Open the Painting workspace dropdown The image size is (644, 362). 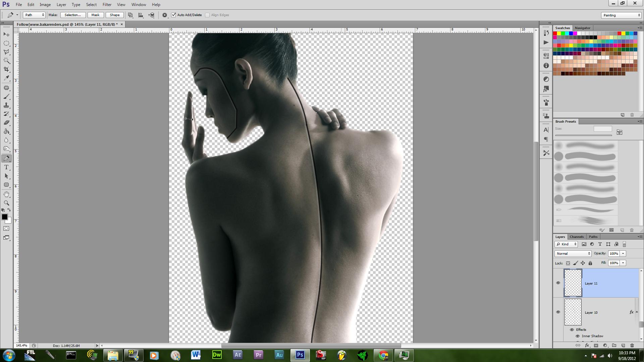click(x=621, y=15)
